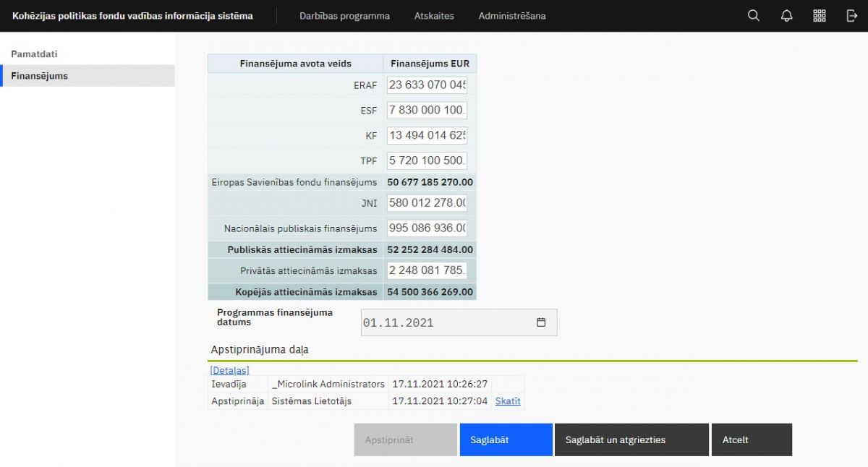
Task: Click the logout icon in header
Action: click(851, 16)
